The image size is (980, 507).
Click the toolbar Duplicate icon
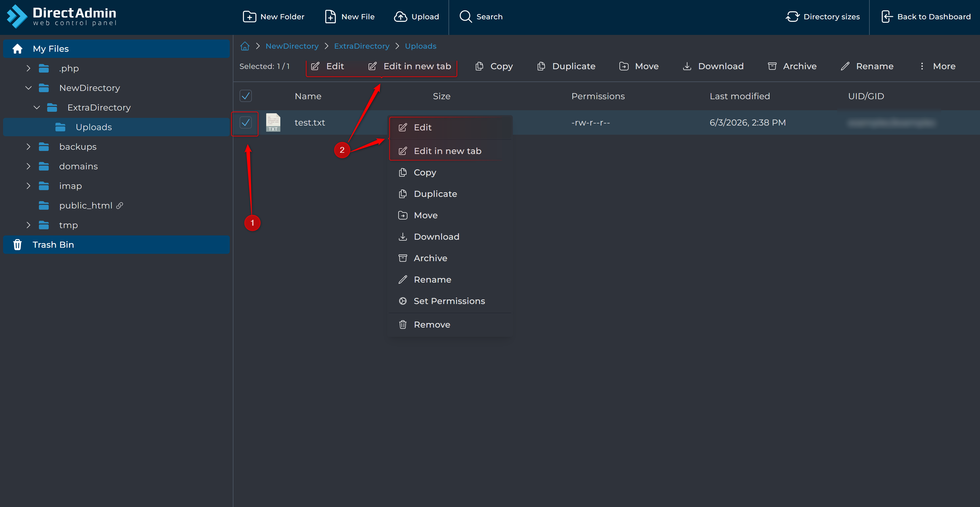pyautogui.click(x=541, y=66)
